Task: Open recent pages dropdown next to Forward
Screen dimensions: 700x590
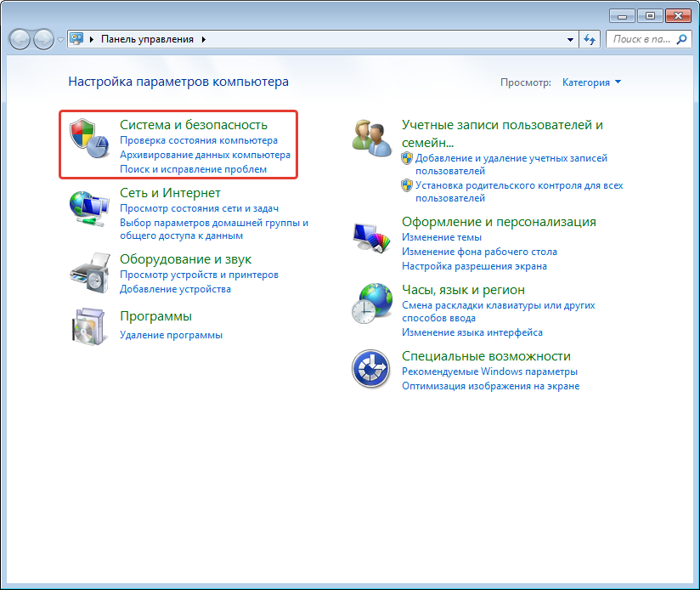Action: click(x=60, y=40)
